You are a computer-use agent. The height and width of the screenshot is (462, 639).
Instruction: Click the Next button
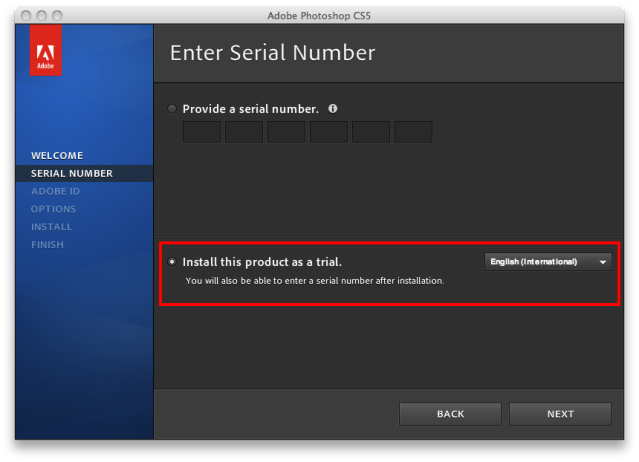click(x=560, y=414)
